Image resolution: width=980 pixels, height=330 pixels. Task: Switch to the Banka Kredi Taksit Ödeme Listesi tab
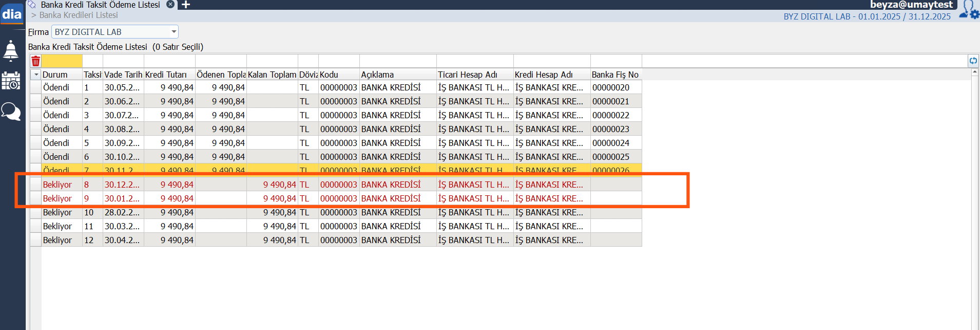100,5
